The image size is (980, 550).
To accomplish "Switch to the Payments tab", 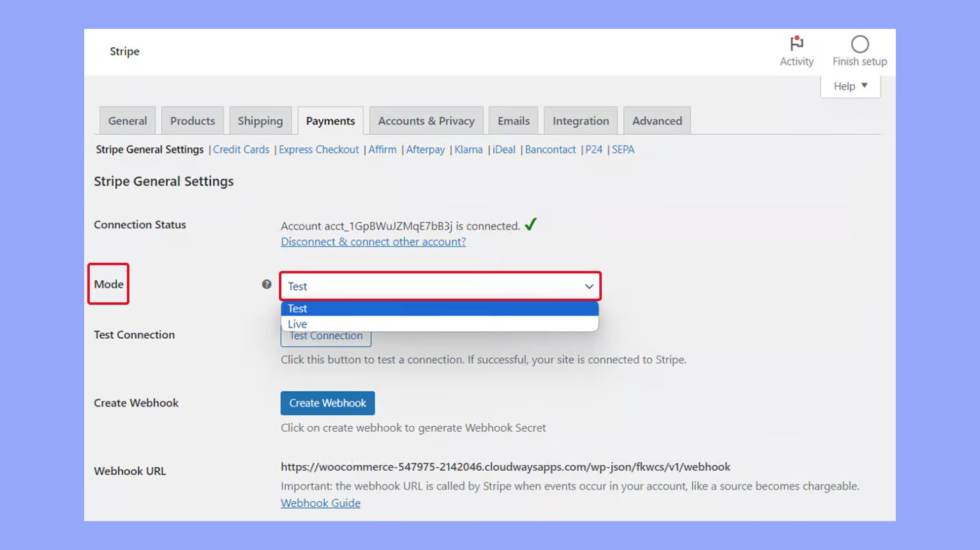I will (x=330, y=120).
